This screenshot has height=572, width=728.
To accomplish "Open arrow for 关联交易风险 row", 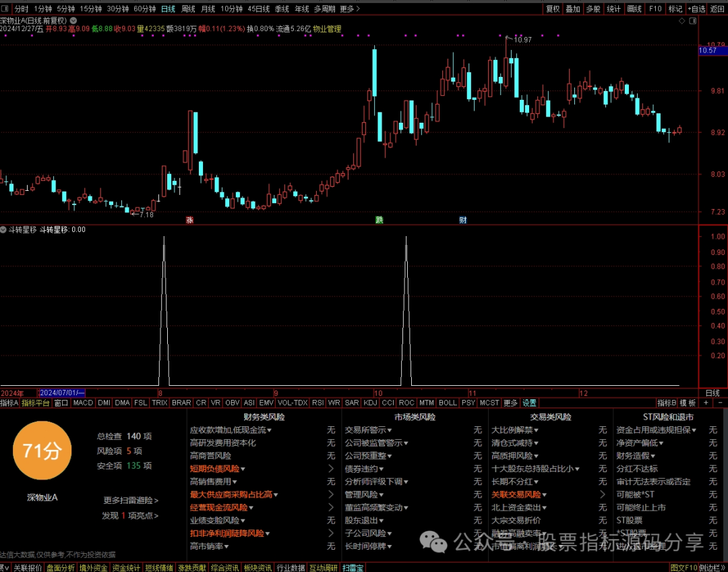I will [603, 494].
